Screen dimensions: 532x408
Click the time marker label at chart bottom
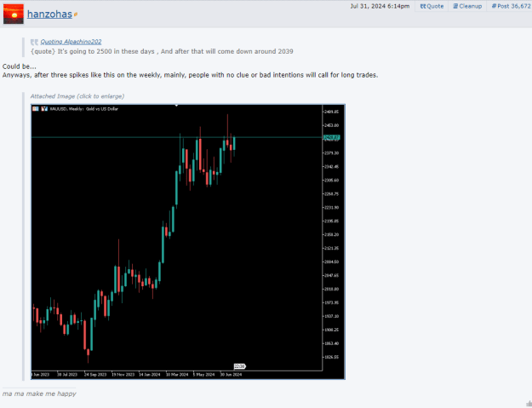coord(239,366)
